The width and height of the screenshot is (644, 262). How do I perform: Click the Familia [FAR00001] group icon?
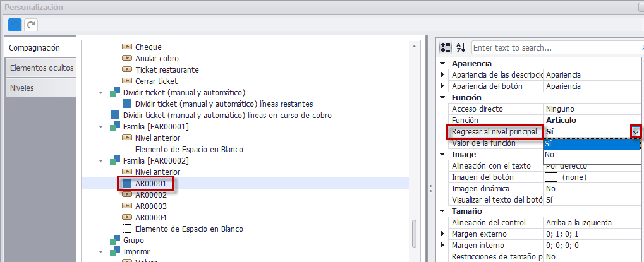115,127
